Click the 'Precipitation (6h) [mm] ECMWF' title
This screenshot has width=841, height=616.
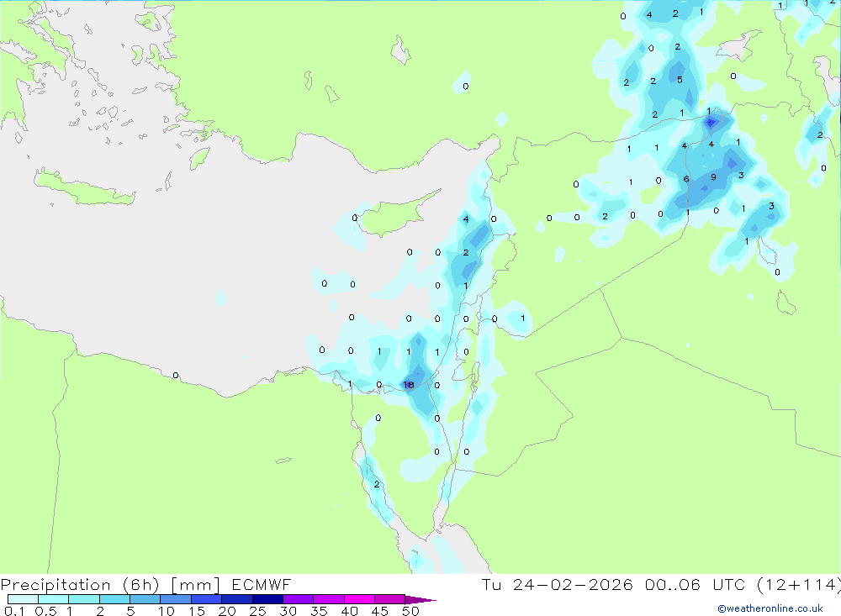pyautogui.click(x=145, y=585)
